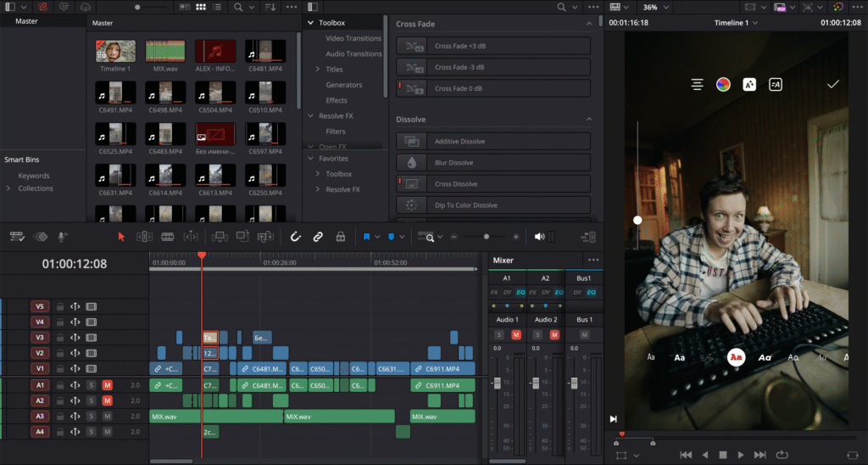Viewport: 868px width, 465px height.
Task: Open the Effects category in Toolbox
Action: (337, 100)
